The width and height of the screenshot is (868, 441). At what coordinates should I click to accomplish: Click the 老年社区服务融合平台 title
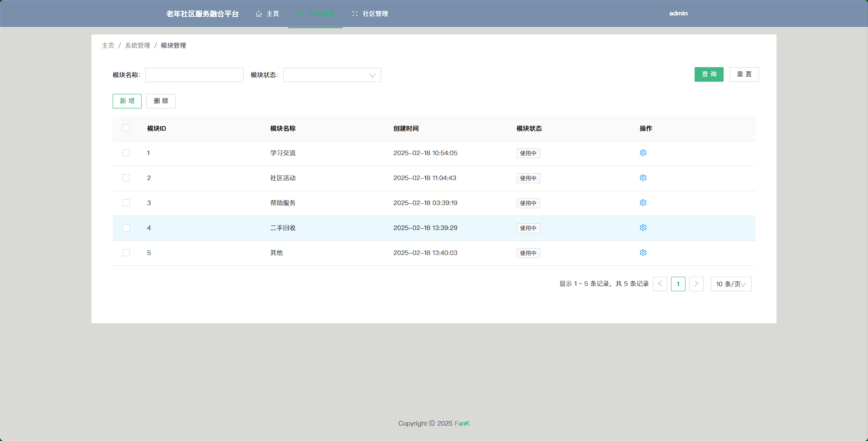[202, 14]
